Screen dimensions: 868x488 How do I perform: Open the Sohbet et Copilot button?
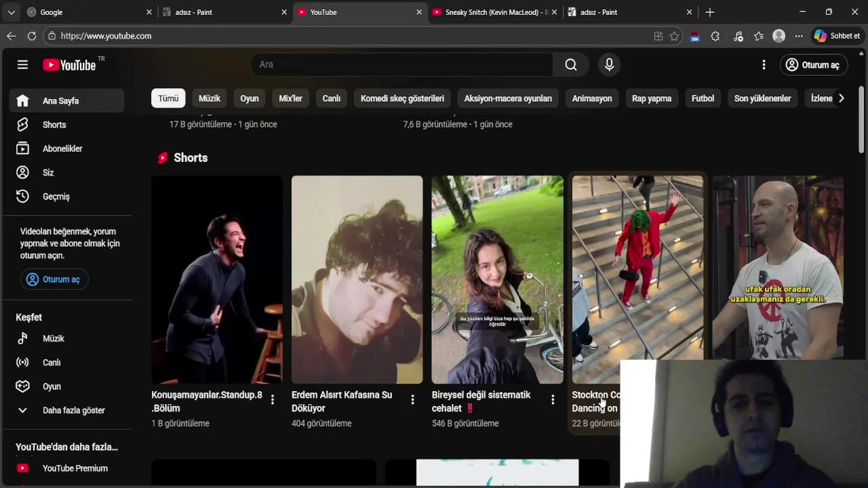coord(837,36)
